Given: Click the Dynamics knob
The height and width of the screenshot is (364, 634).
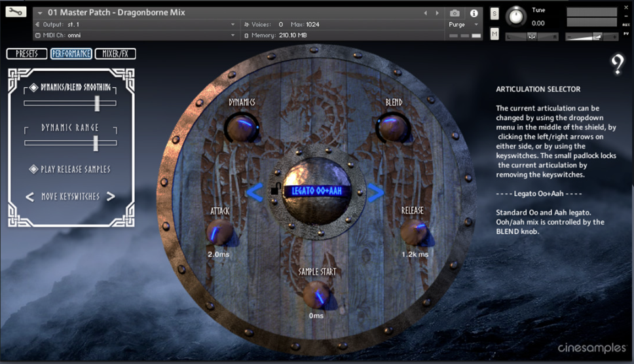Looking at the screenshot, I should pos(242,128).
